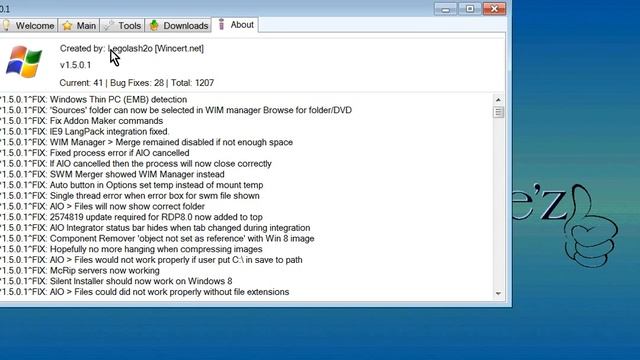Click the changelog scrollbar thumb
Image resolution: width=640 pixels, height=360 pixels.
pos(498,112)
